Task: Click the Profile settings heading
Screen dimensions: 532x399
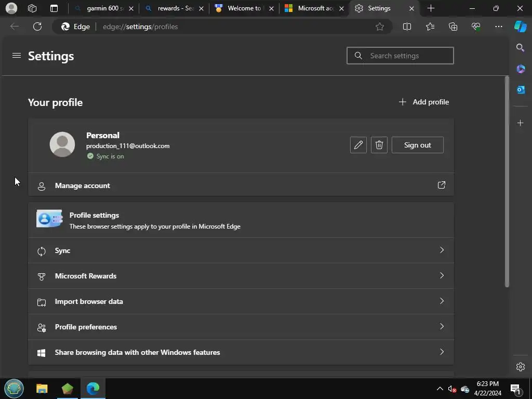Action: [95, 215]
